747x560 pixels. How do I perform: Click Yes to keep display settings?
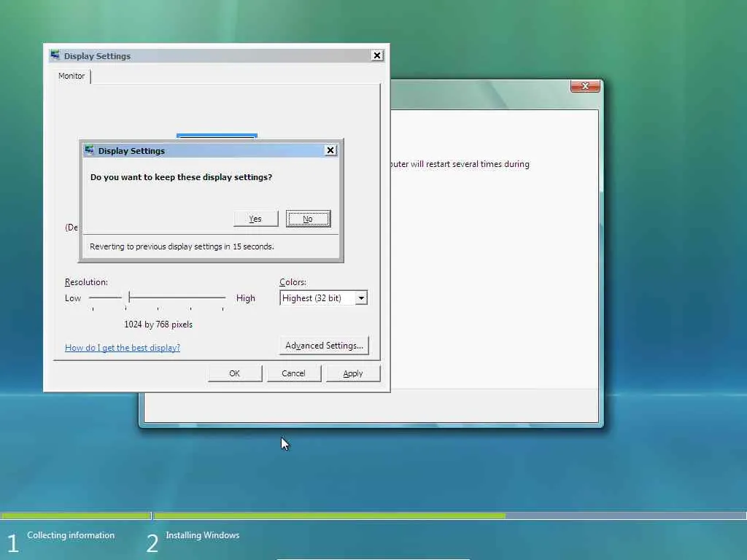(256, 219)
